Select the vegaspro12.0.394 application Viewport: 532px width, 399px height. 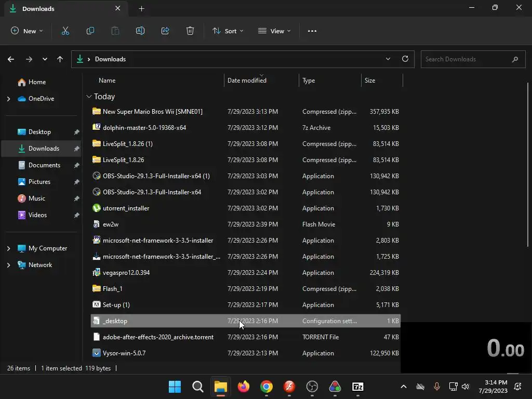point(246,273)
